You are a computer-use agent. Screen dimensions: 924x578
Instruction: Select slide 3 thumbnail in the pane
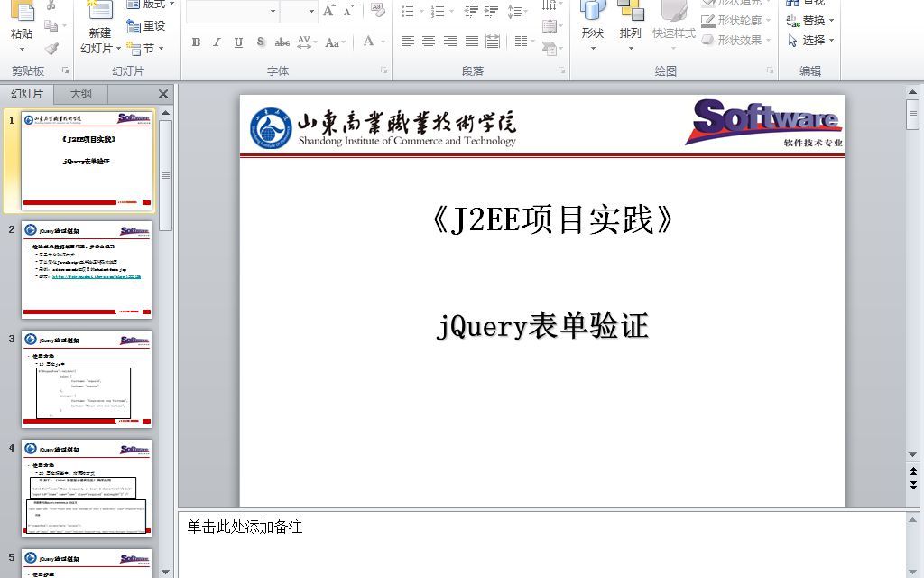87,379
